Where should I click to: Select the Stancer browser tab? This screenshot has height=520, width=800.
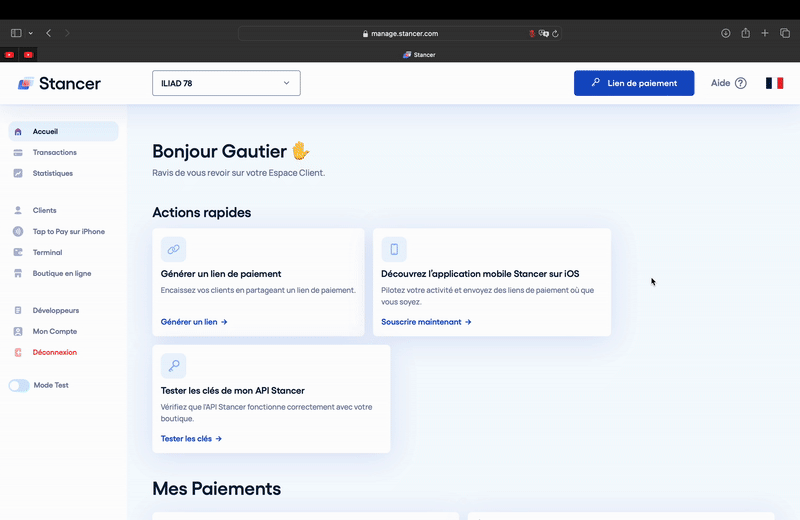pos(419,55)
